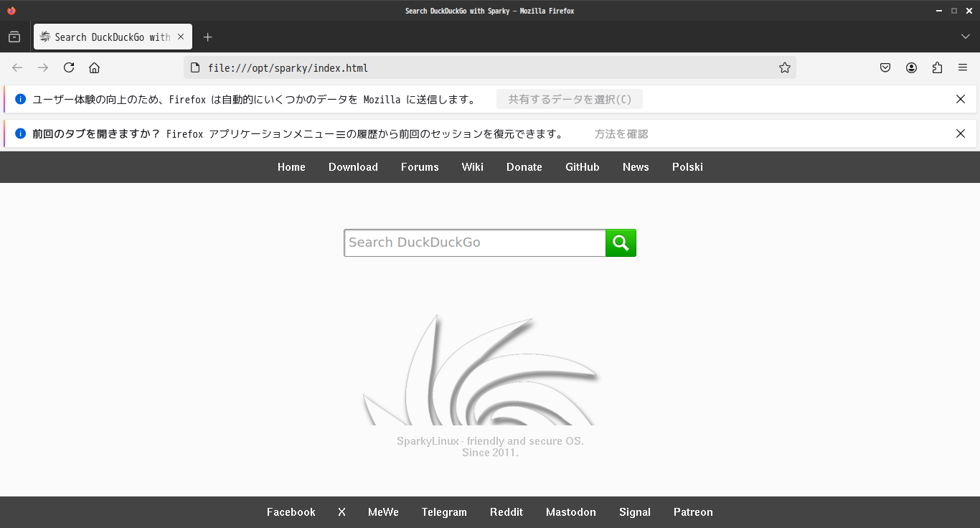The image size is (980, 528).
Task: Click 共有するデータを選択(C) button
Action: click(x=570, y=99)
